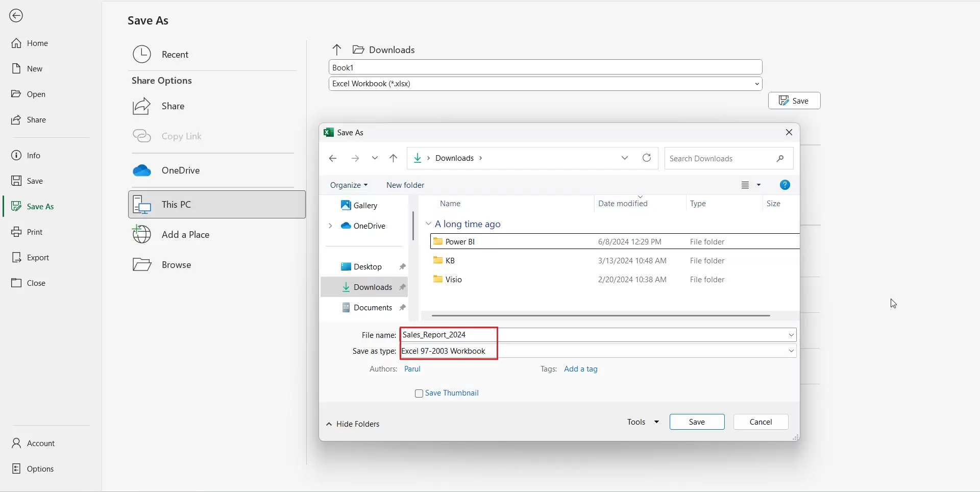Expand the OneDrive tree node
Image resolution: width=980 pixels, height=492 pixels.
[330, 226]
